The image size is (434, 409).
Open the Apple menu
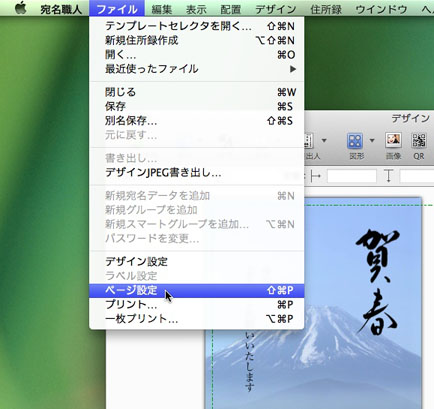coord(21,8)
